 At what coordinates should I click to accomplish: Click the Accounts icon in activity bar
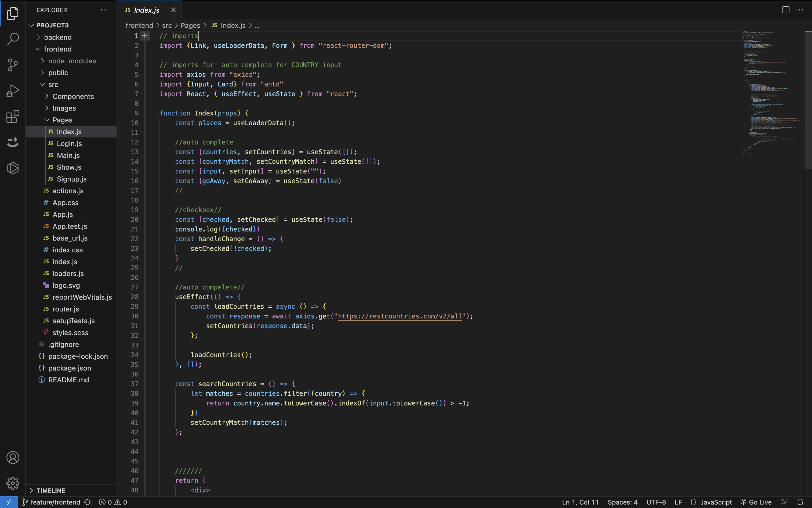click(13, 458)
